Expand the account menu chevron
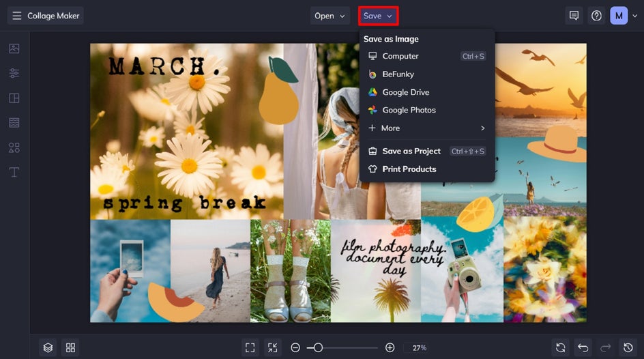 click(x=635, y=16)
